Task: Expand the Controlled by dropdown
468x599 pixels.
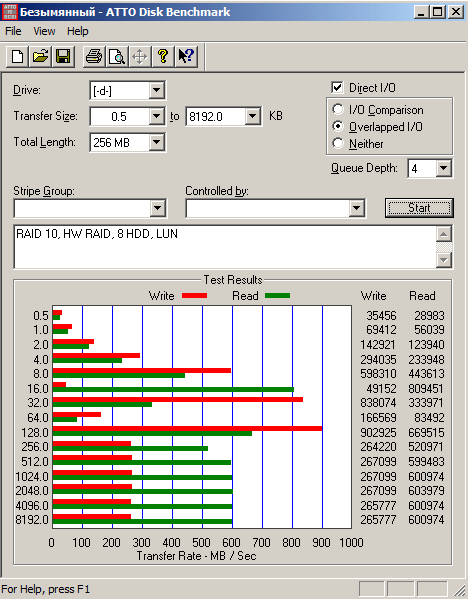Action: coord(356,209)
